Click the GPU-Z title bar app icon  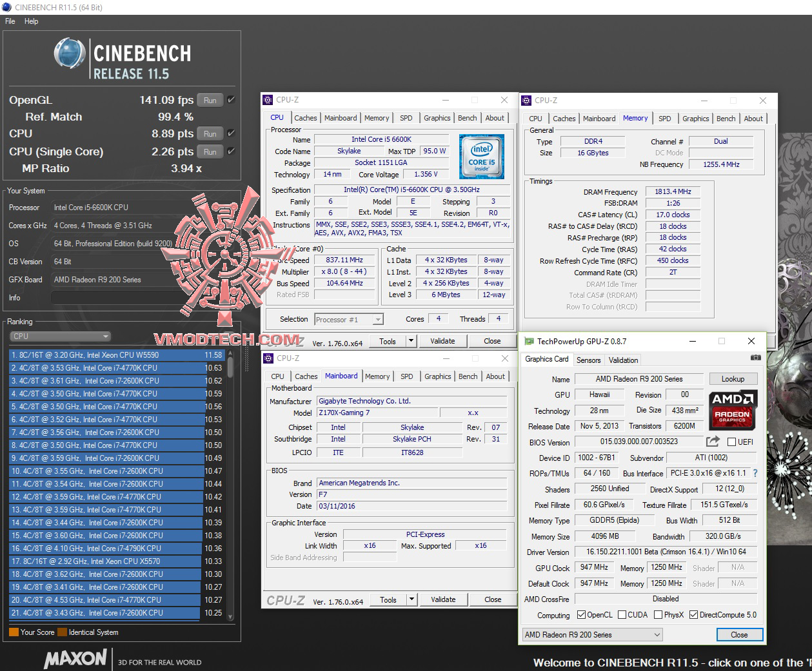pyautogui.click(x=529, y=342)
